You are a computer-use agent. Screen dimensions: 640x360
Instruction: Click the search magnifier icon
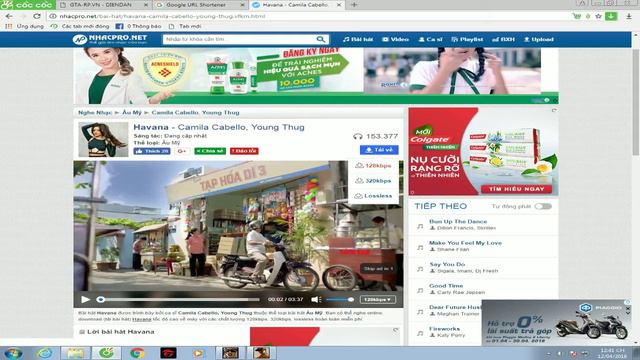click(x=321, y=39)
